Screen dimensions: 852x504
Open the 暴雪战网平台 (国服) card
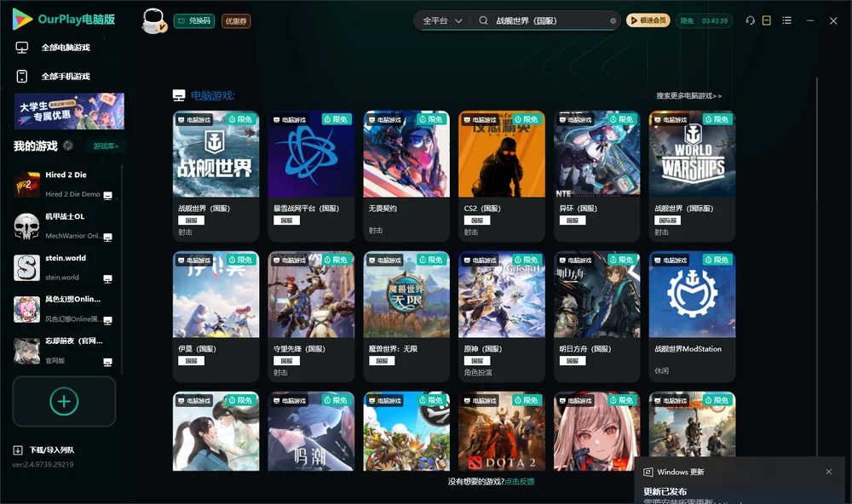[311, 176]
